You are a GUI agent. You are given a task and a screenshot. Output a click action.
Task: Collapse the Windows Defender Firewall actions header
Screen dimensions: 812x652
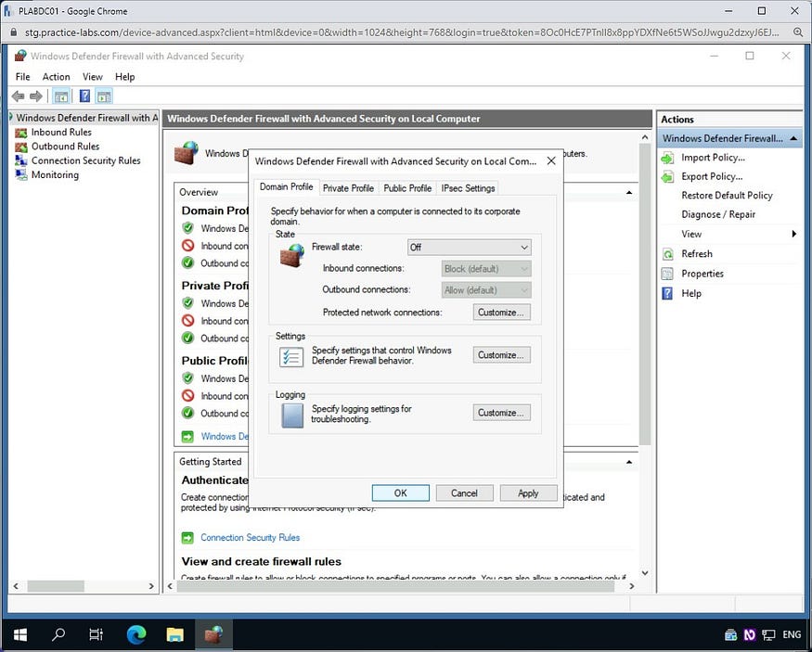pyautogui.click(x=793, y=139)
